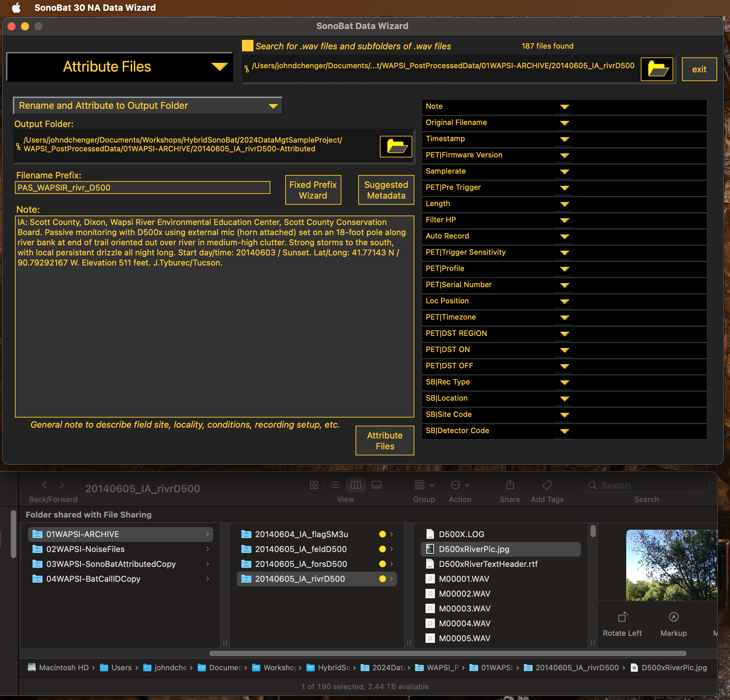Open the Apple menu
This screenshot has width=730, height=700.
click(x=16, y=8)
